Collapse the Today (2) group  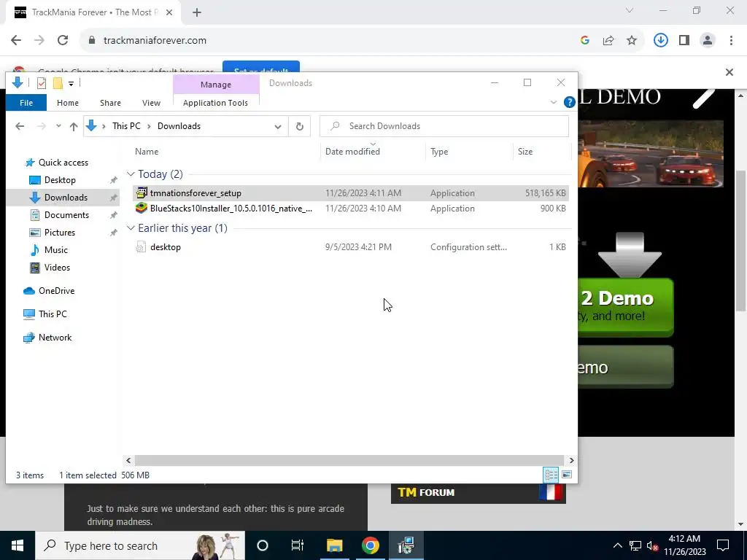click(131, 174)
